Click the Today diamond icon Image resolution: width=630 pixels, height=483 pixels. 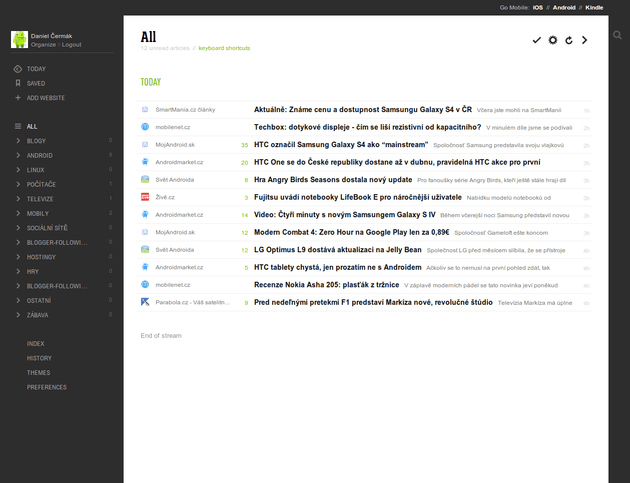coord(18,69)
